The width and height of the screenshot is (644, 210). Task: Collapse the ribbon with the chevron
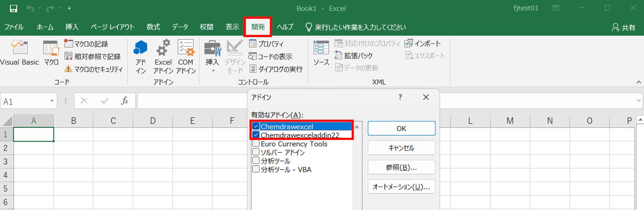(638, 82)
